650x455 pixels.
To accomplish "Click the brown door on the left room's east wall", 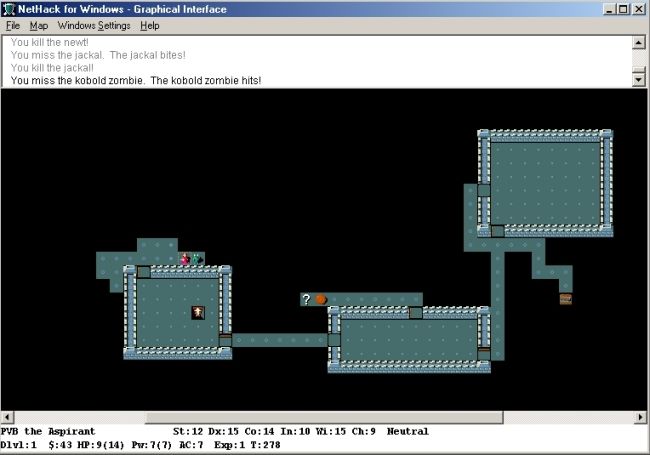I will point(225,340).
